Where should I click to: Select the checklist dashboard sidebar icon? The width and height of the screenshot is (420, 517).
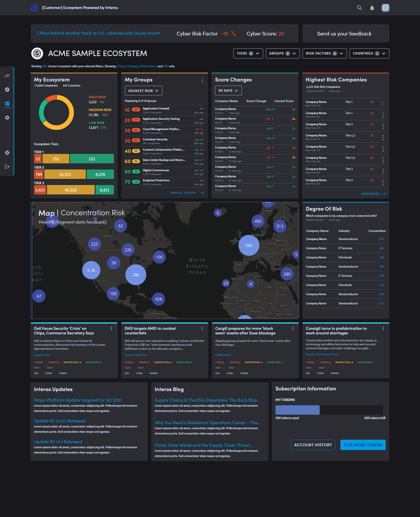[x=7, y=104]
